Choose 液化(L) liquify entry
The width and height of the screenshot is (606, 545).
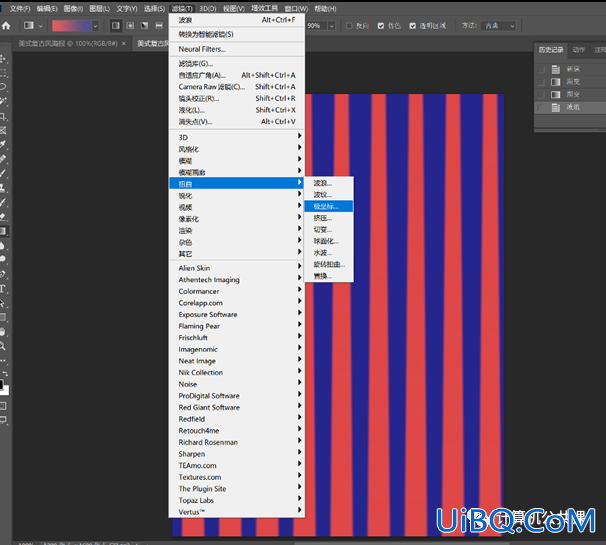tap(237, 110)
